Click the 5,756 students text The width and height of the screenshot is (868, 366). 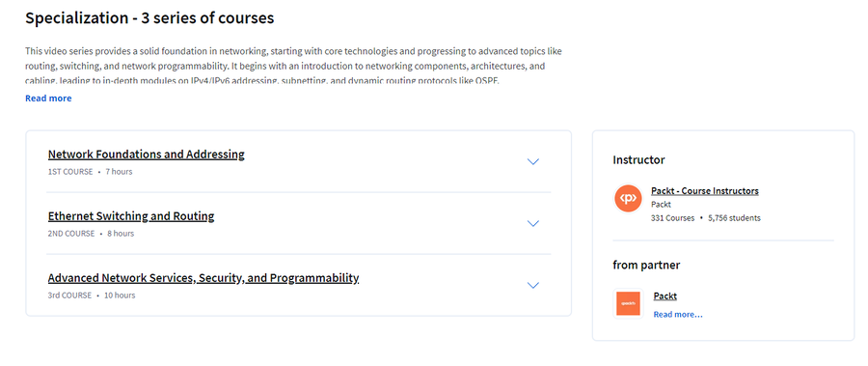click(x=734, y=218)
